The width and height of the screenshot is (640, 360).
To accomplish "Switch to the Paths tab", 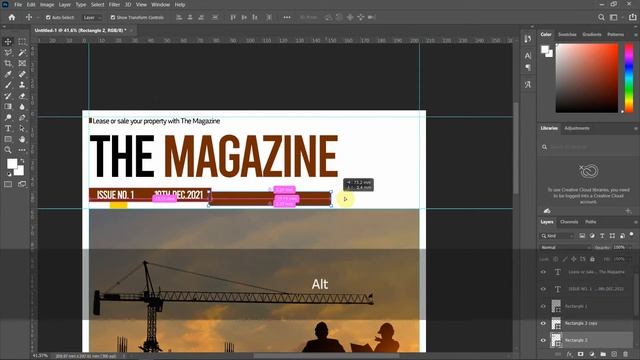I will 591,222.
